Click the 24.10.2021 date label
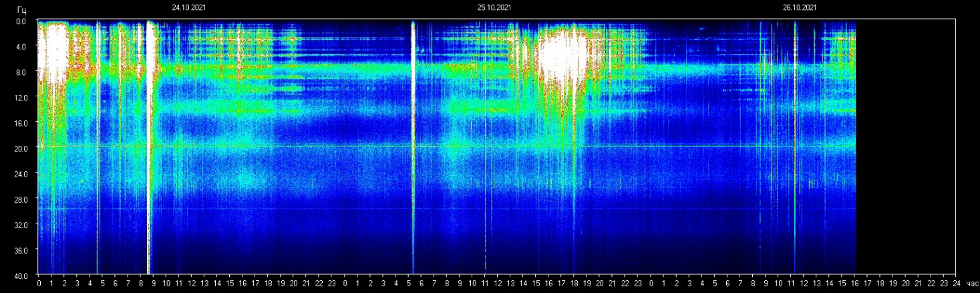 188,8
